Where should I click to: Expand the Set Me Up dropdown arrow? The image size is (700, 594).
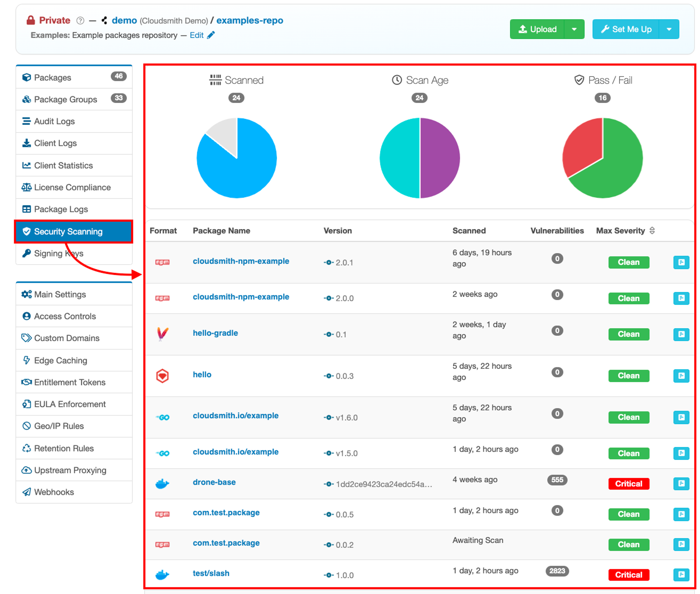coord(669,29)
